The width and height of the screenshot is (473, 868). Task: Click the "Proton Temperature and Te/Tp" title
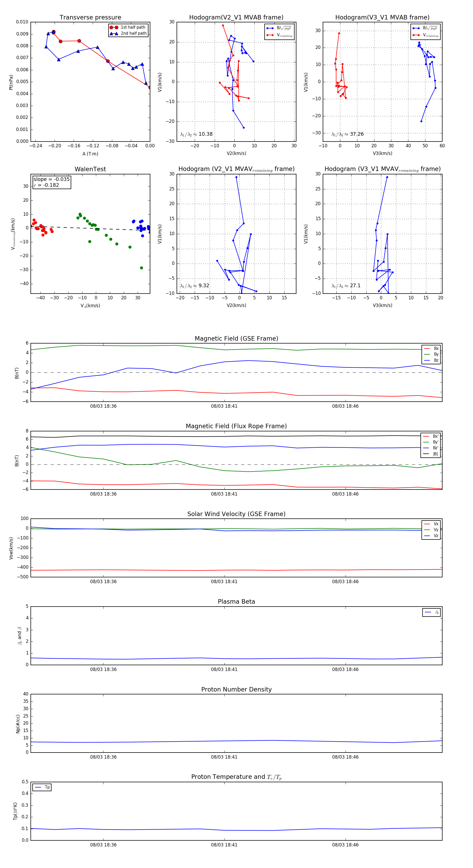[x=236, y=777]
